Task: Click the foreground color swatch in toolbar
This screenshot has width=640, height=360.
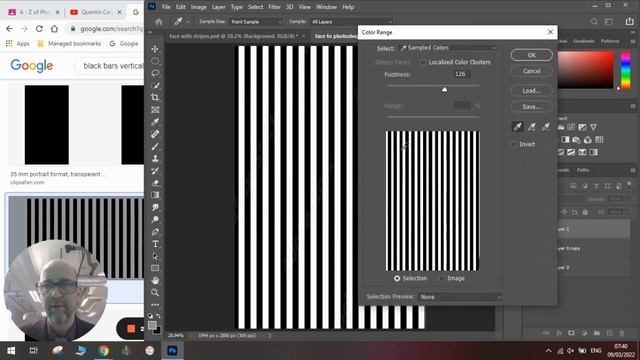Action: tap(152, 325)
